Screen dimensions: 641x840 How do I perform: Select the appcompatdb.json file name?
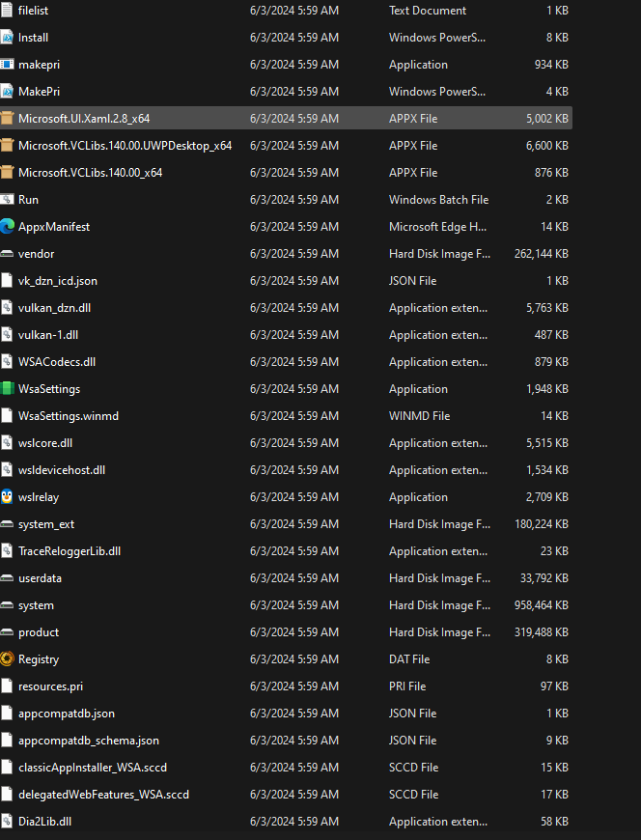coord(67,714)
